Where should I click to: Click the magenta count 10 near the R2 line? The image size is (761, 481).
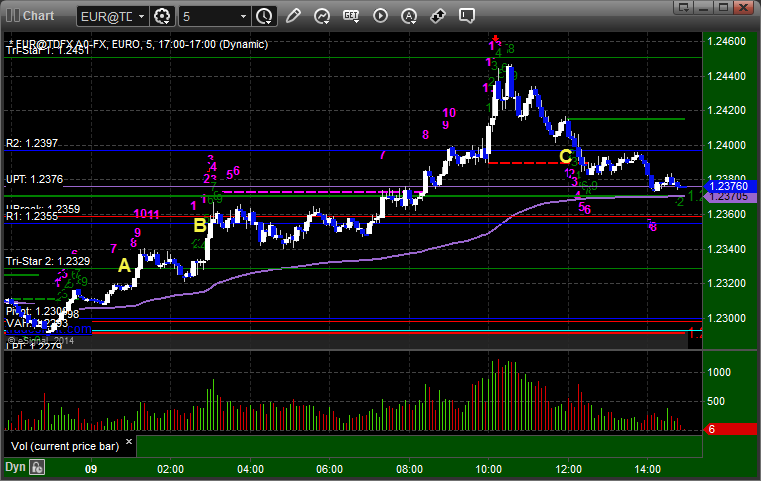pyautogui.click(x=449, y=113)
